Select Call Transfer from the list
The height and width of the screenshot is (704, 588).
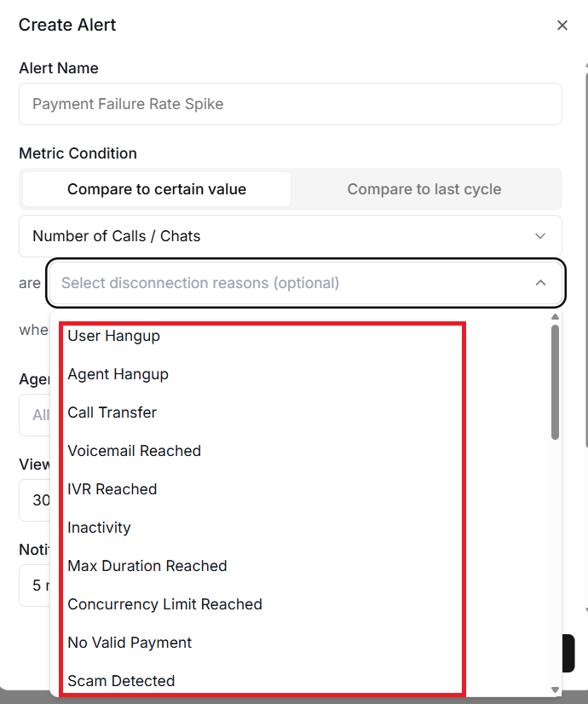112,413
